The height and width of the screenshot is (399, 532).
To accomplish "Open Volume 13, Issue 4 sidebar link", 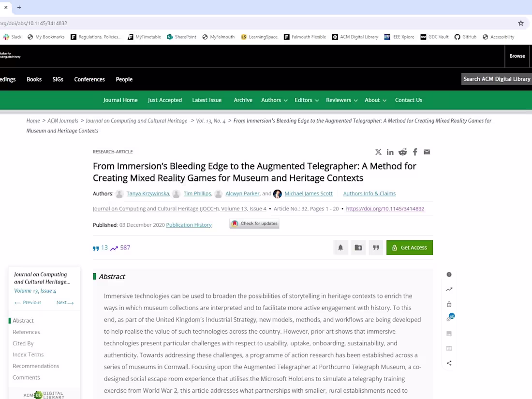I will 35,291.
